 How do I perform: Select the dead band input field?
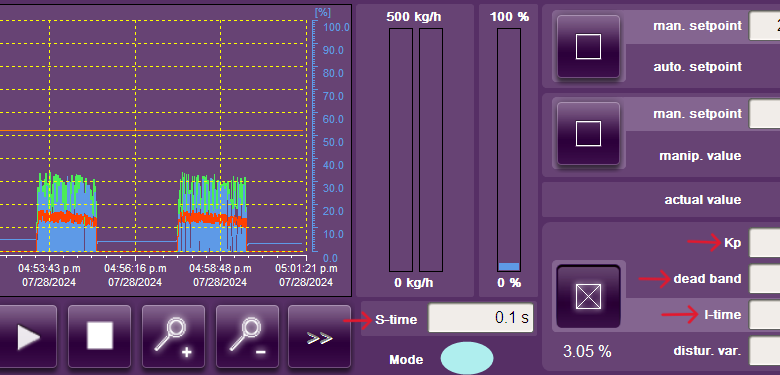coord(765,279)
